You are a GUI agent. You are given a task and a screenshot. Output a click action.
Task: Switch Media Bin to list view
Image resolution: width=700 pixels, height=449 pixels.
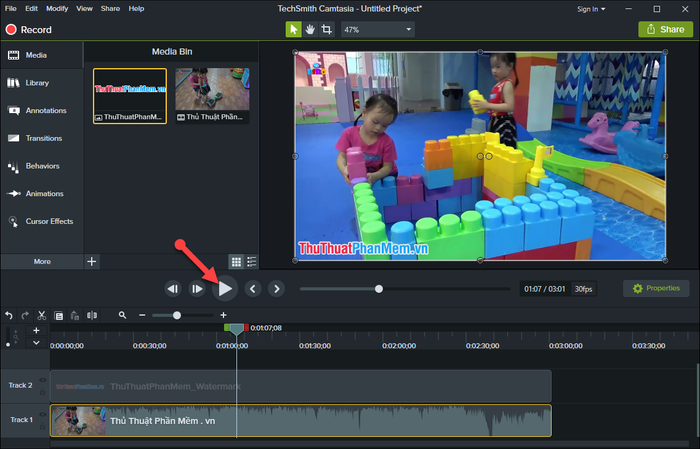pos(252,262)
